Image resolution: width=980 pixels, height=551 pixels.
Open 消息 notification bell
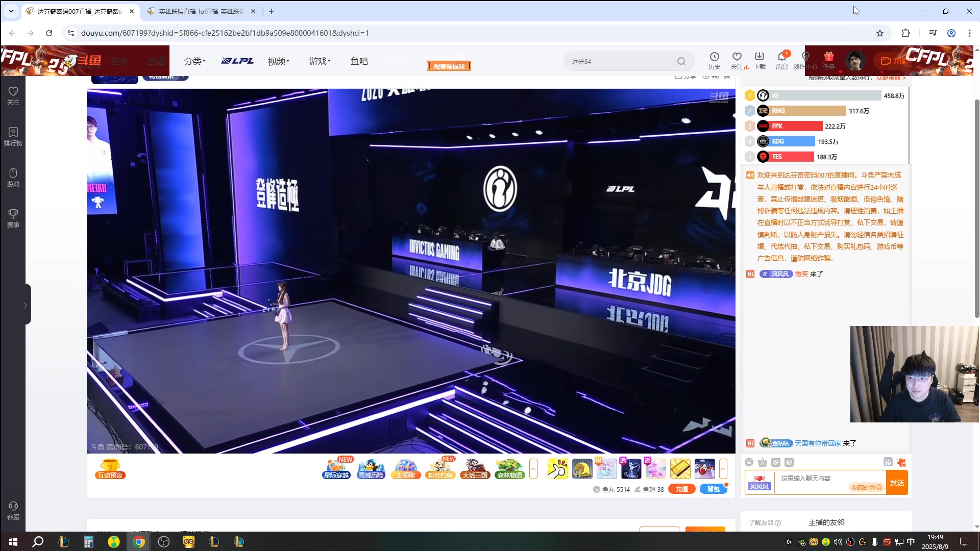[x=782, y=60]
